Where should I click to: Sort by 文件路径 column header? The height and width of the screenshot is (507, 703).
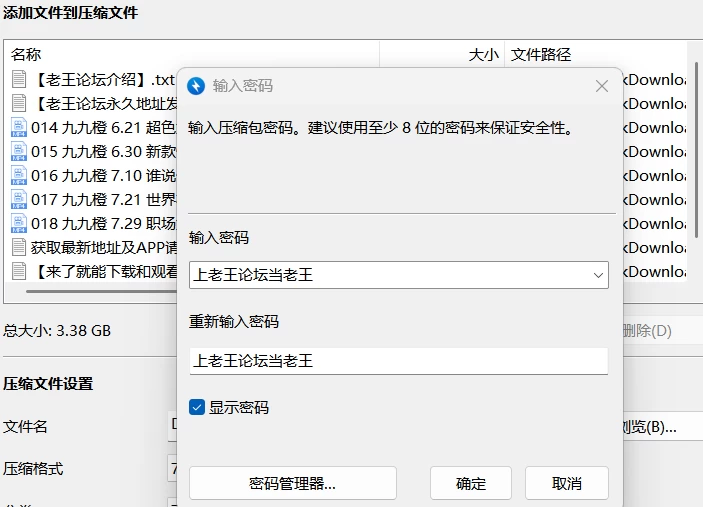[x=595, y=55]
